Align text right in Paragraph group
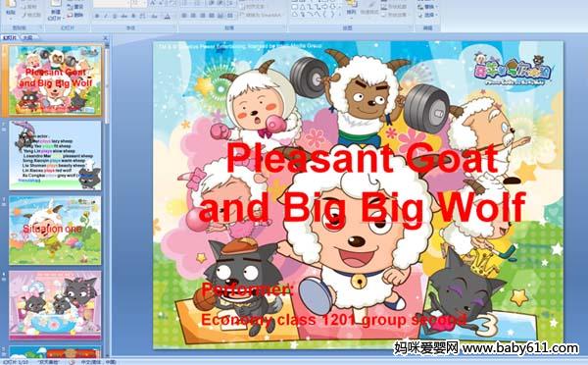The height and width of the screenshot is (365, 588). click(202, 16)
